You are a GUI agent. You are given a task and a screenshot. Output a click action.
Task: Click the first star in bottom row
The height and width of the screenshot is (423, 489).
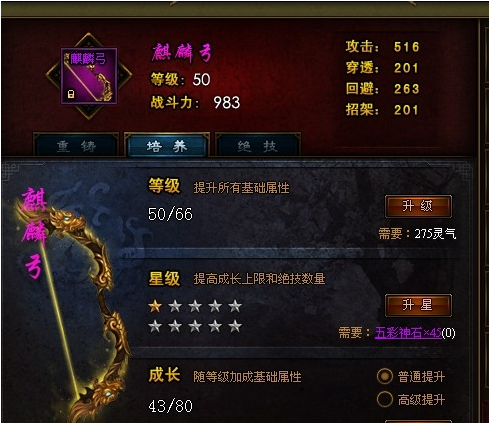[x=155, y=326]
